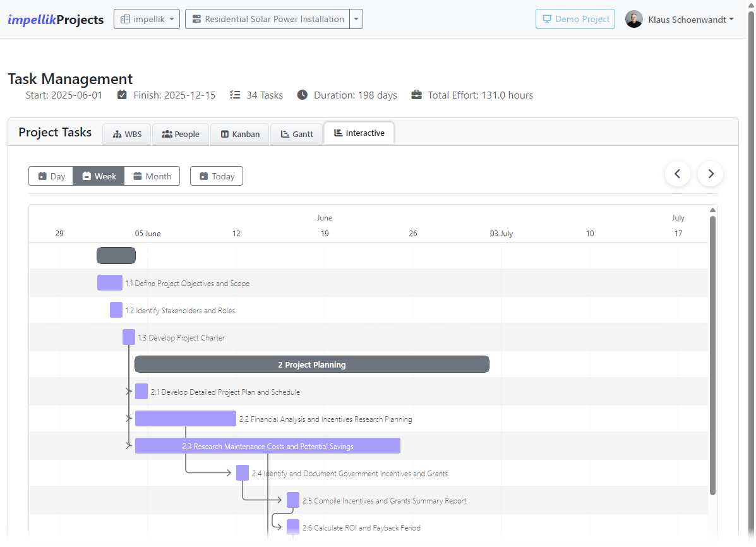Click the 2 Project Planning summary bar
This screenshot has height=547, width=756.
pos(312,364)
